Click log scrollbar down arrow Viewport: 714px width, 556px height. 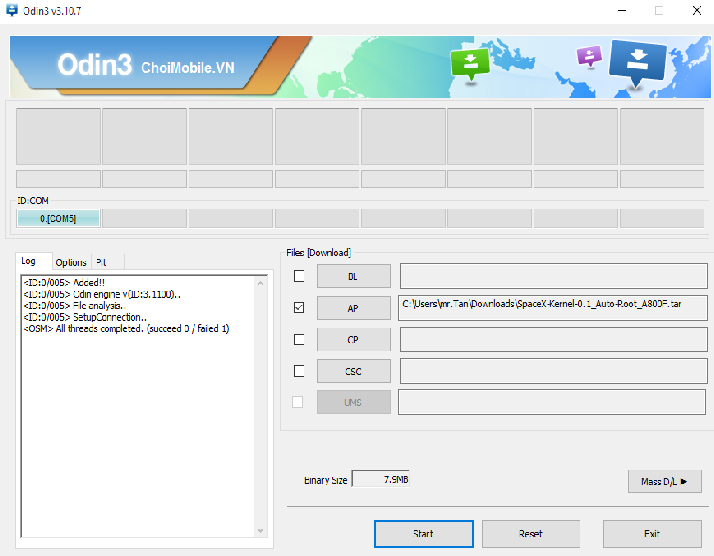pos(260,530)
